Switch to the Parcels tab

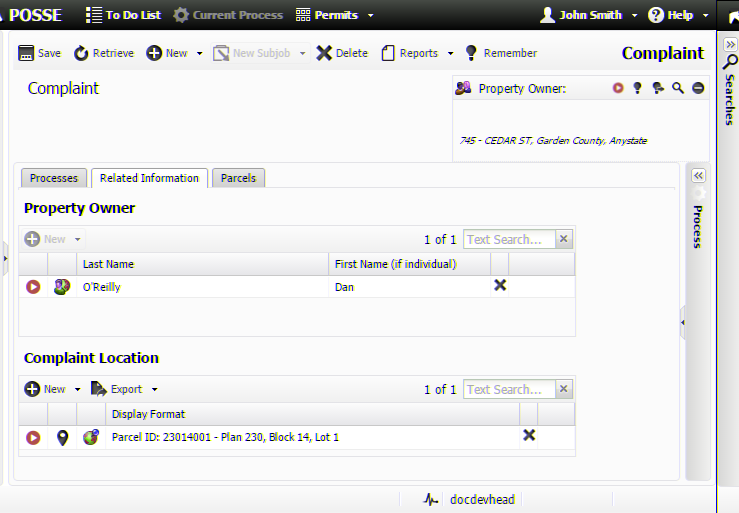pyautogui.click(x=238, y=178)
